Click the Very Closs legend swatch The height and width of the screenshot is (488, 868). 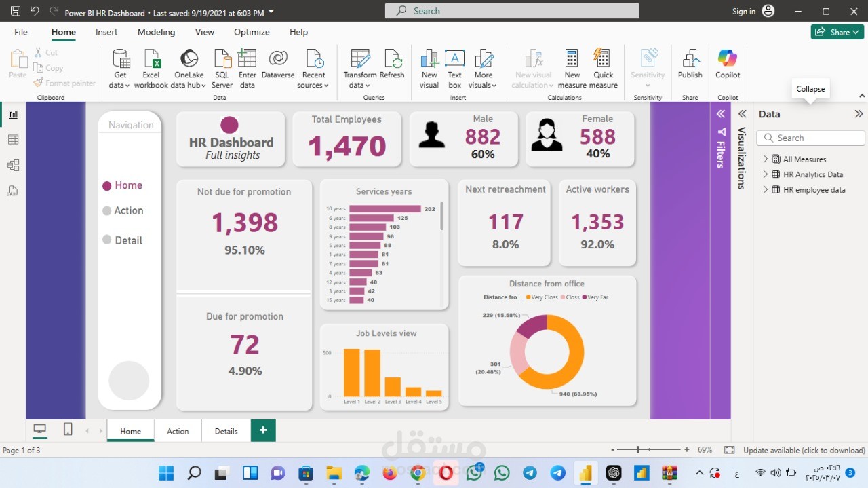[528, 297]
